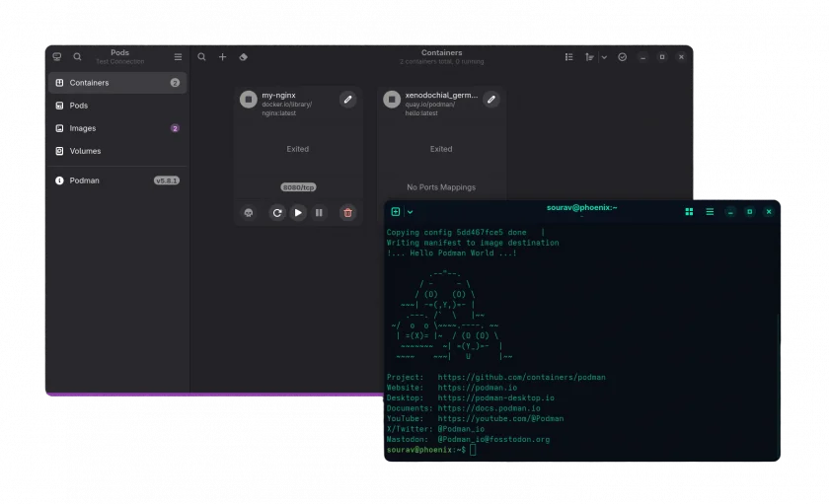Viewport: 829px width, 504px height.
Task: Click the Test Connection subtitle under Pods
Action: (x=120, y=62)
